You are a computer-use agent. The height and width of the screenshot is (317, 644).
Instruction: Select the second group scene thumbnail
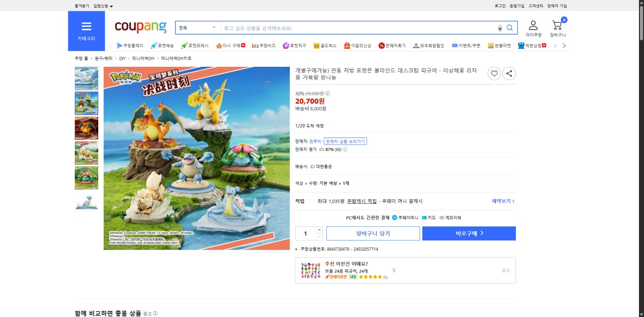click(87, 103)
